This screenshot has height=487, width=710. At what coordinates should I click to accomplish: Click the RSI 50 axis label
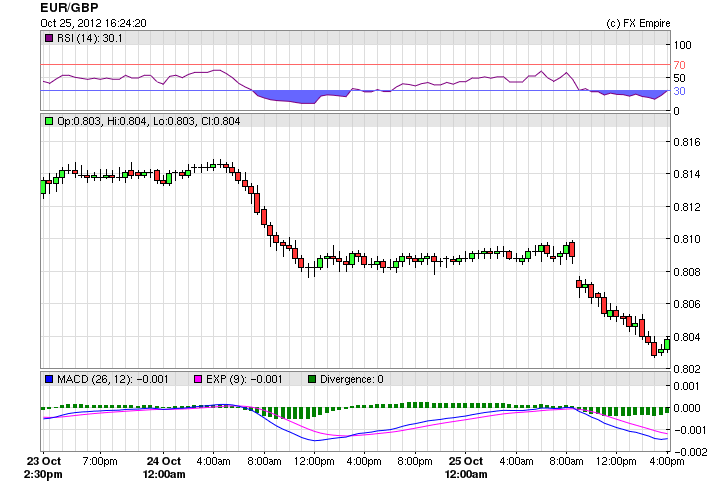point(679,78)
